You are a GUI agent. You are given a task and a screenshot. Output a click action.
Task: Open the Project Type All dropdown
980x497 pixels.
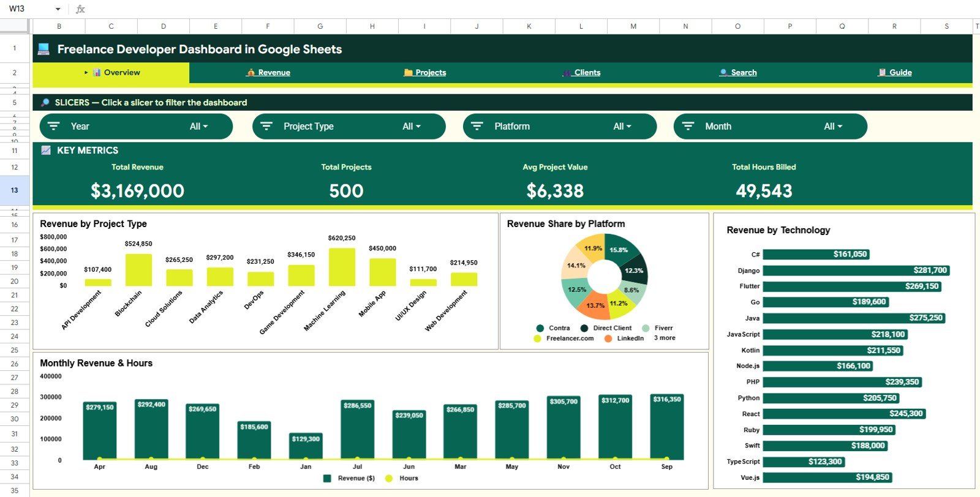[x=412, y=126]
